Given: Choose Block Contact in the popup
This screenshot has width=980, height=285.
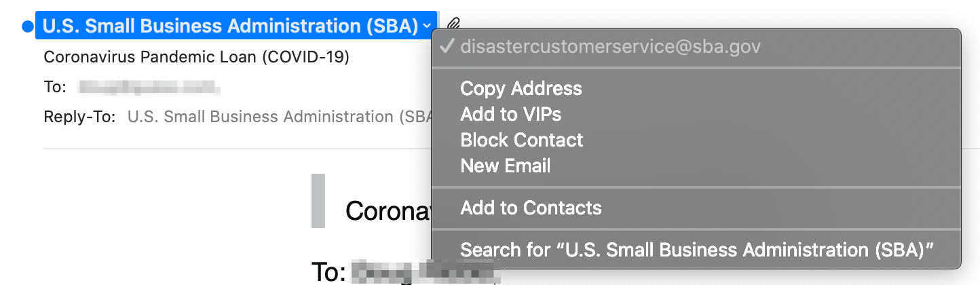Looking at the screenshot, I should [522, 140].
